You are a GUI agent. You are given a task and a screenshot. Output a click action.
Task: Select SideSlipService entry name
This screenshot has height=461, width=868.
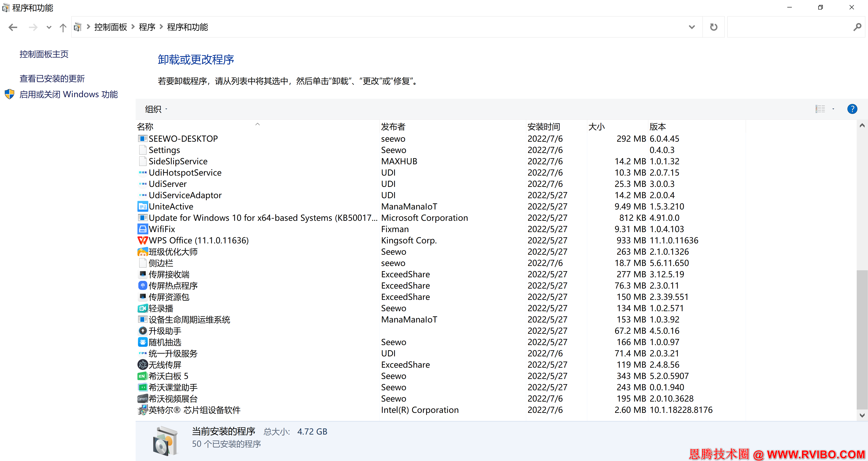click(x=178, y=161)
